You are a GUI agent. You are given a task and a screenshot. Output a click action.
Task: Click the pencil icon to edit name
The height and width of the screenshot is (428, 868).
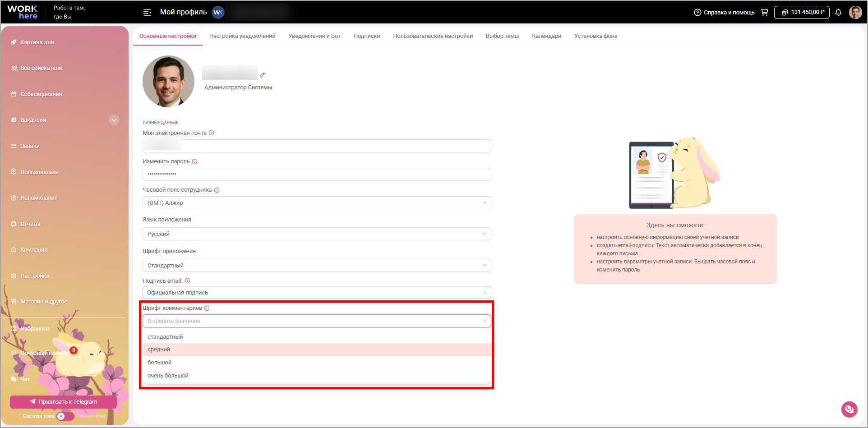point(262,75)
